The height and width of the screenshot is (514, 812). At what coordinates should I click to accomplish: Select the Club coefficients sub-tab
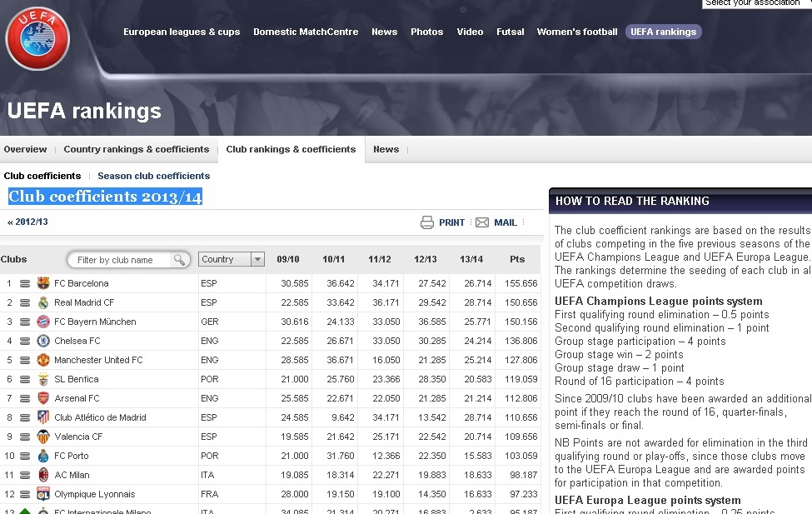(42, 176)
